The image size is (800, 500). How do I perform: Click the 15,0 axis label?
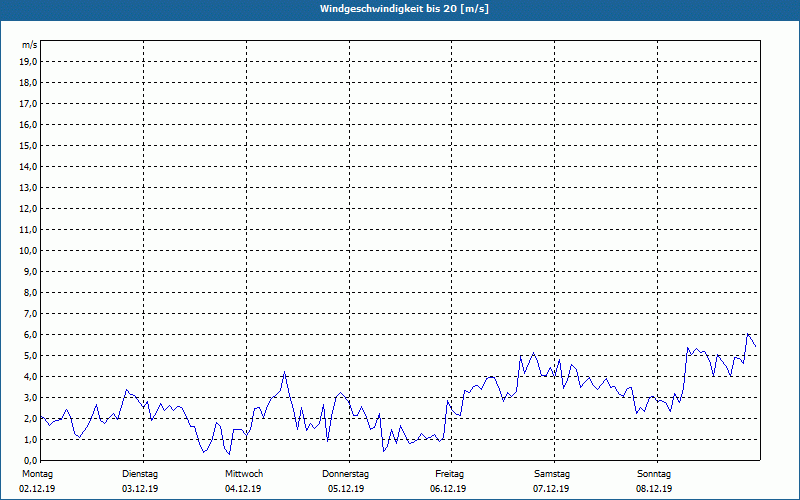pyautogui.click(x=28, y=145)
